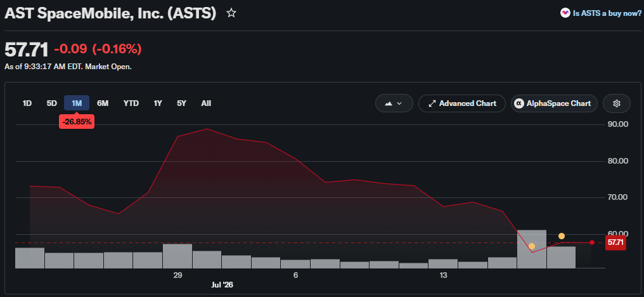Viewport: 644px width, 297px height.
Task: Switch to the 5D time range
Action: [52, 103]
